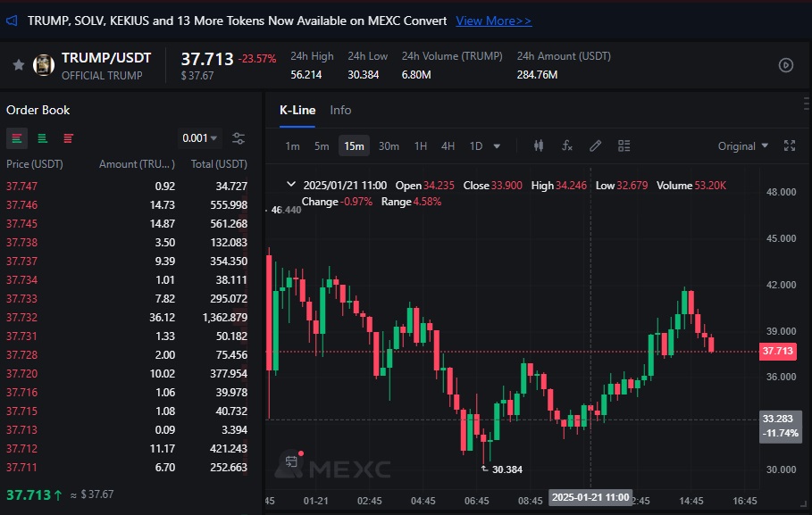Open the View More>> link
The width and height of the screenshot is (812, 515).
click(493, 21)
